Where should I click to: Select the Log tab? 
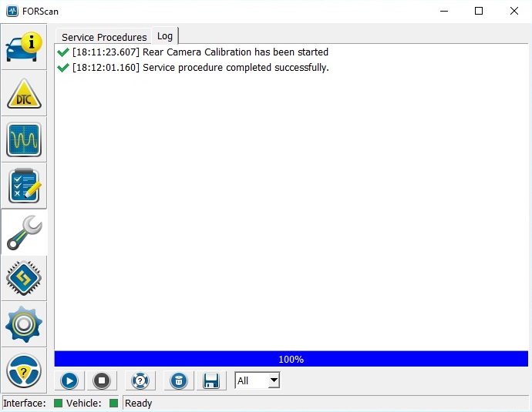tap(165, 36)
